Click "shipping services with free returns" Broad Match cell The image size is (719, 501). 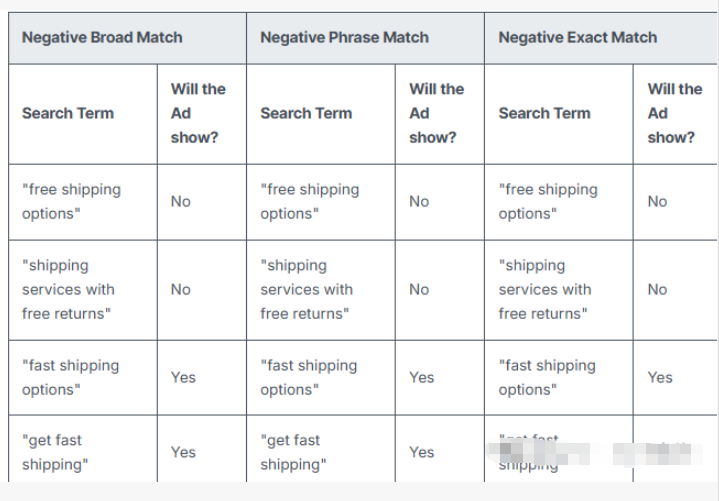(x=68, y=290)
